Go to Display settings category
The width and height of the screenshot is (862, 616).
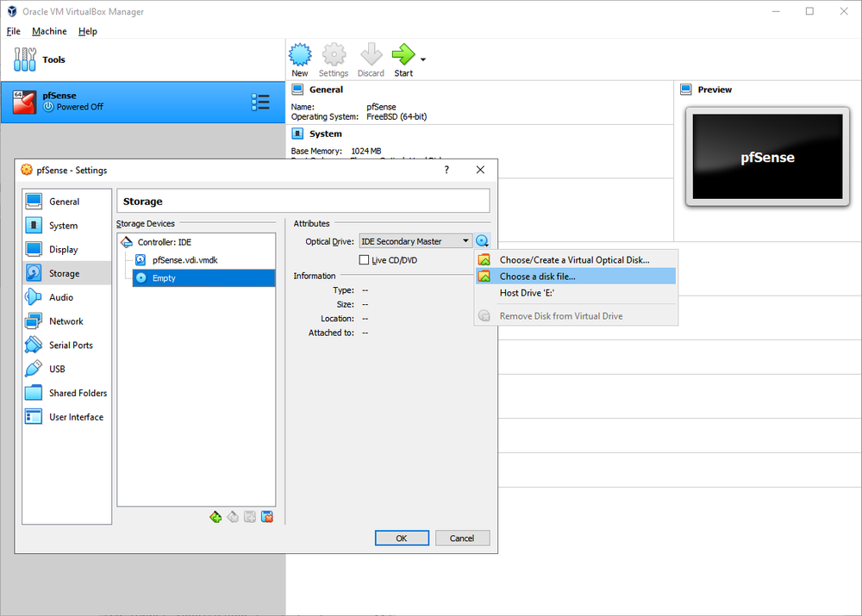(66, 250)
